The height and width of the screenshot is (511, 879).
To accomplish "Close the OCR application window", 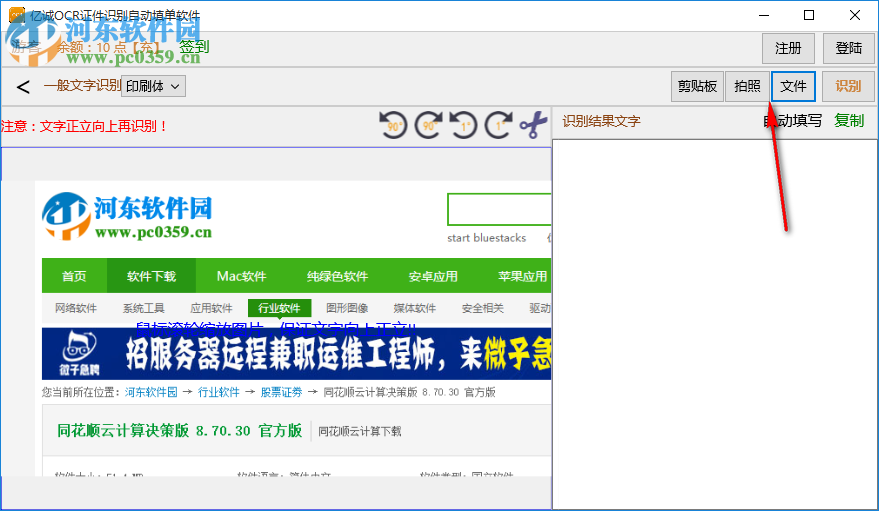I will point(855,15).
